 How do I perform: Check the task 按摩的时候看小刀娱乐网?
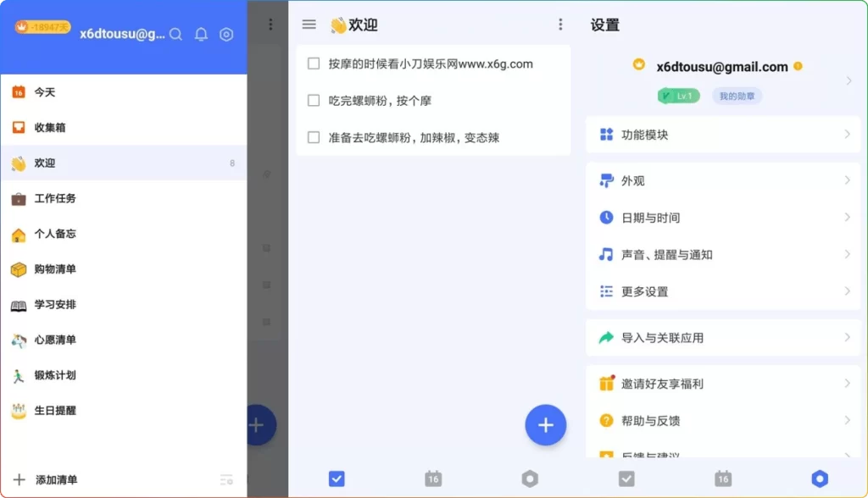click(313, 64)
